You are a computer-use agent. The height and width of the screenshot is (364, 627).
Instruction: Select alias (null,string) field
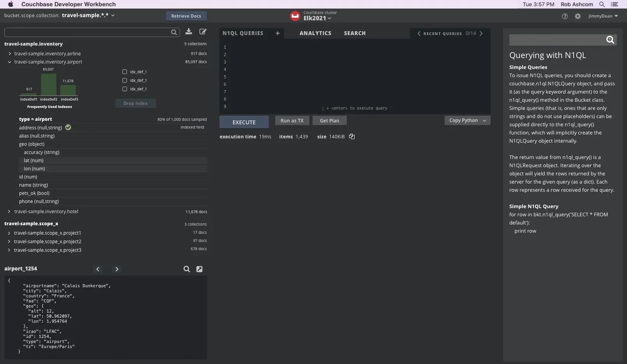(37, 136)
